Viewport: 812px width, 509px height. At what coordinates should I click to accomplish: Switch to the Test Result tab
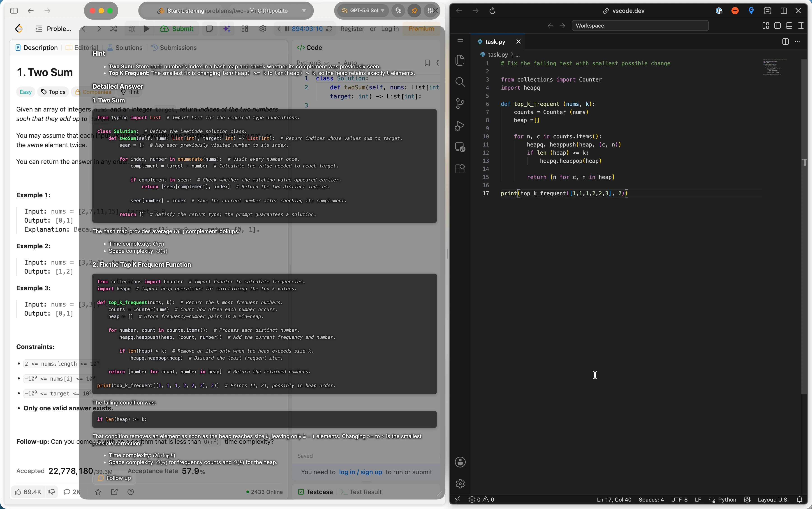[361, 492]
